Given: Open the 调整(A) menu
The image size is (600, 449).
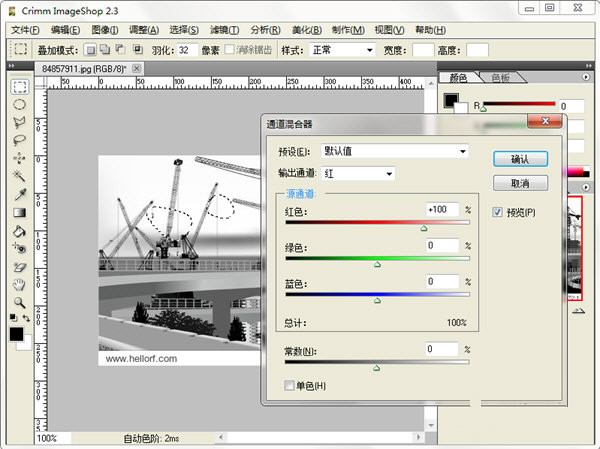Looking at the screenshot, I should [x=143, y=30].
